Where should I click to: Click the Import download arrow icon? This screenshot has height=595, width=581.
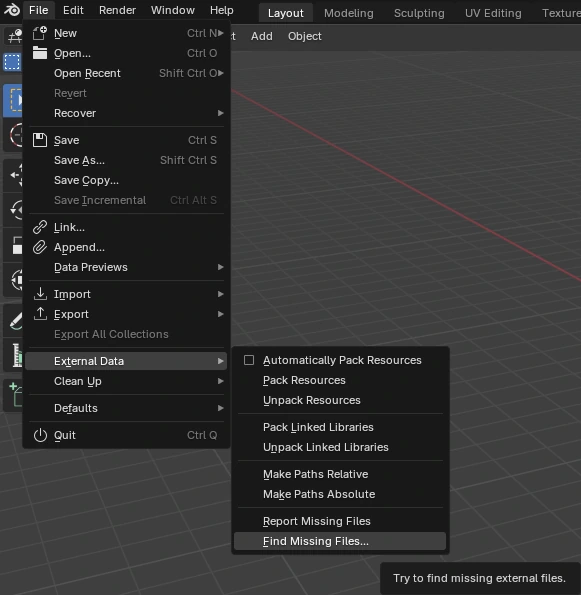[40, 294]
